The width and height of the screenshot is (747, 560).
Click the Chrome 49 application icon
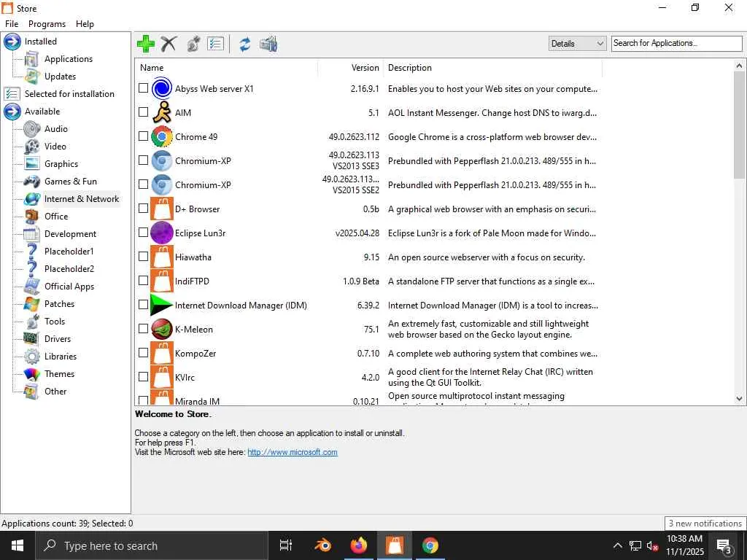point(162,136)
